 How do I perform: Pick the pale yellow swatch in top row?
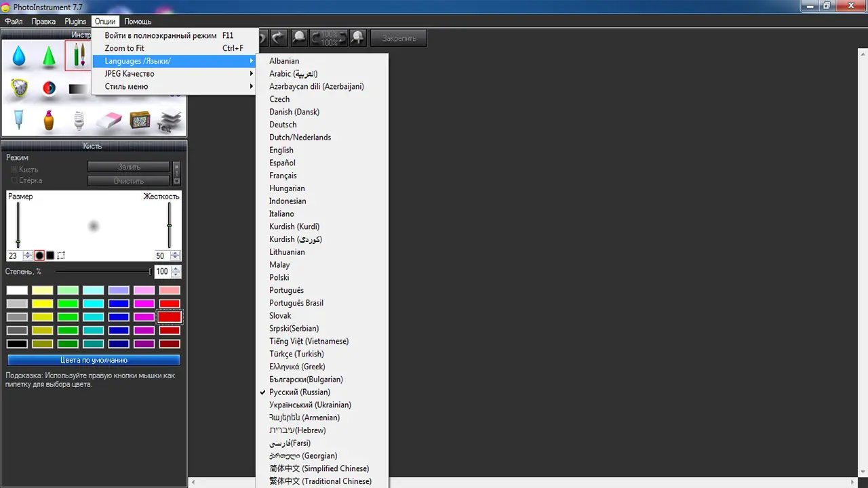43,291
